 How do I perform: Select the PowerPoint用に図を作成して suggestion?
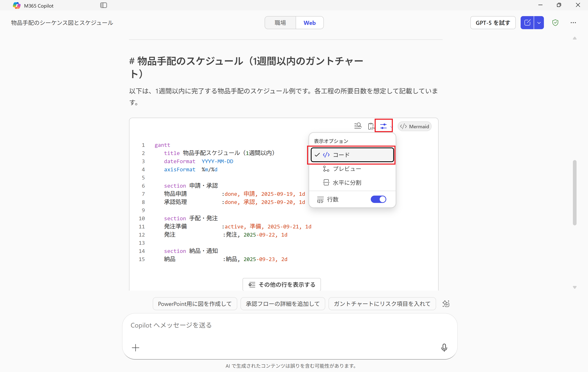click(x=195, y=303)
